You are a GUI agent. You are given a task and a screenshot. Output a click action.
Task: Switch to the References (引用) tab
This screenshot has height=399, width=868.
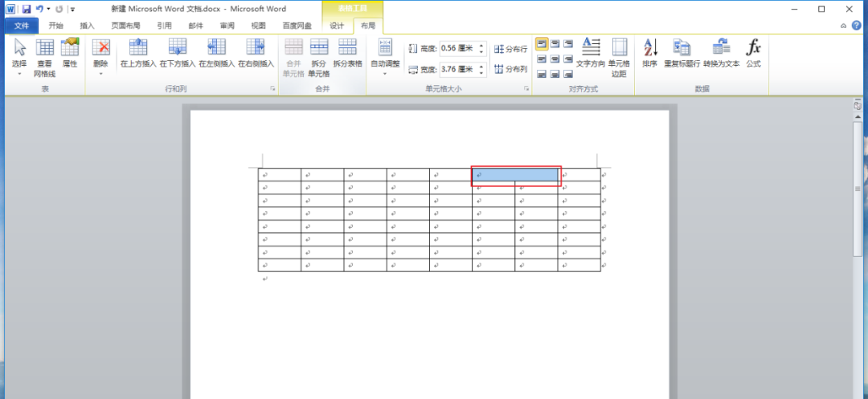164,26
